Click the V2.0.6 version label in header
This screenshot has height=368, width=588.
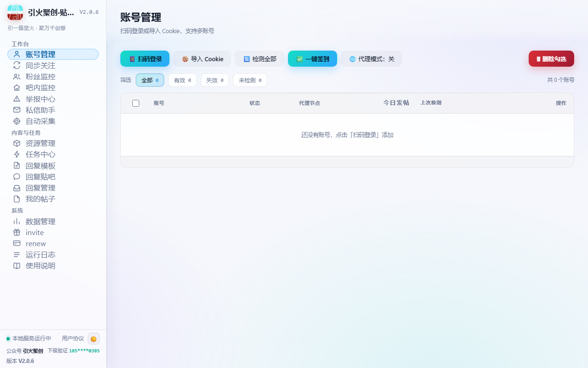click(89, 12)
